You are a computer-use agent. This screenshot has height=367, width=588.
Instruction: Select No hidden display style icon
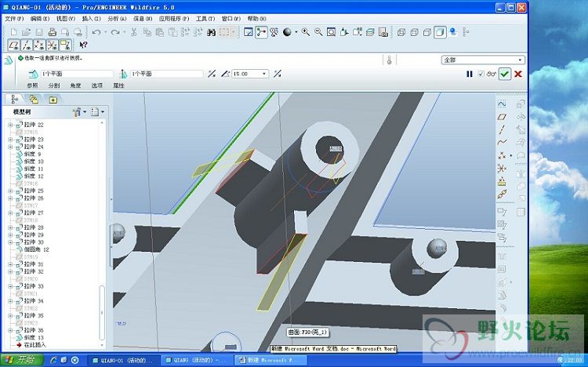(x=427, y=32)
